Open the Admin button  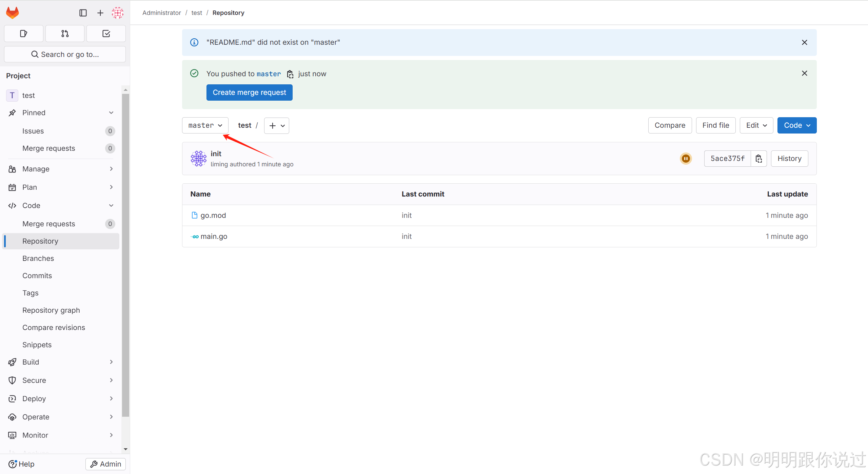coord(105,464)
